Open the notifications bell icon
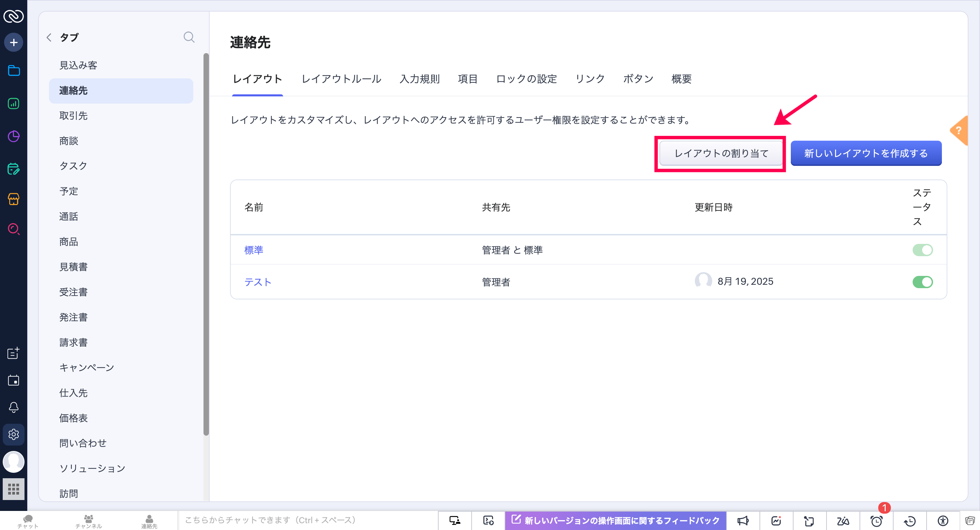Image resolution: width=980 pixels, height=530 pixels. tap(14, 407)
